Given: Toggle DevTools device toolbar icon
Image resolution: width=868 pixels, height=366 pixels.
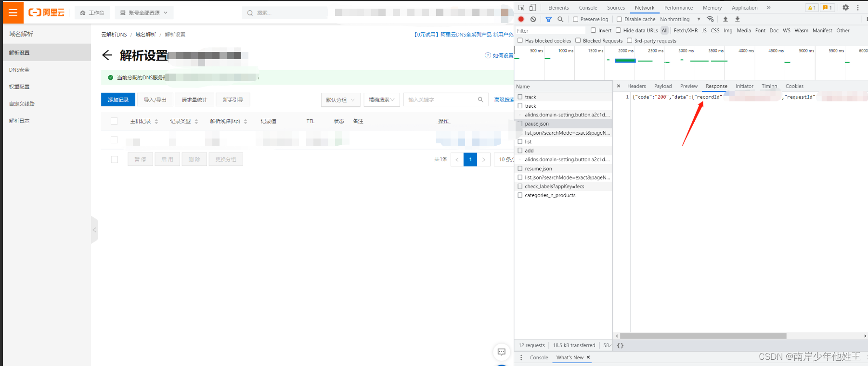Looking at the screenshot, I should [x=532, y=8].
